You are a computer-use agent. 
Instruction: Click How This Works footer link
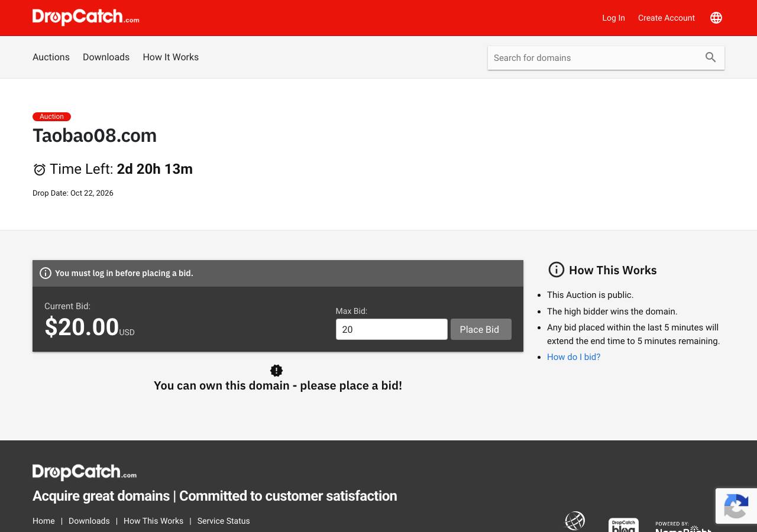[153, 521]
